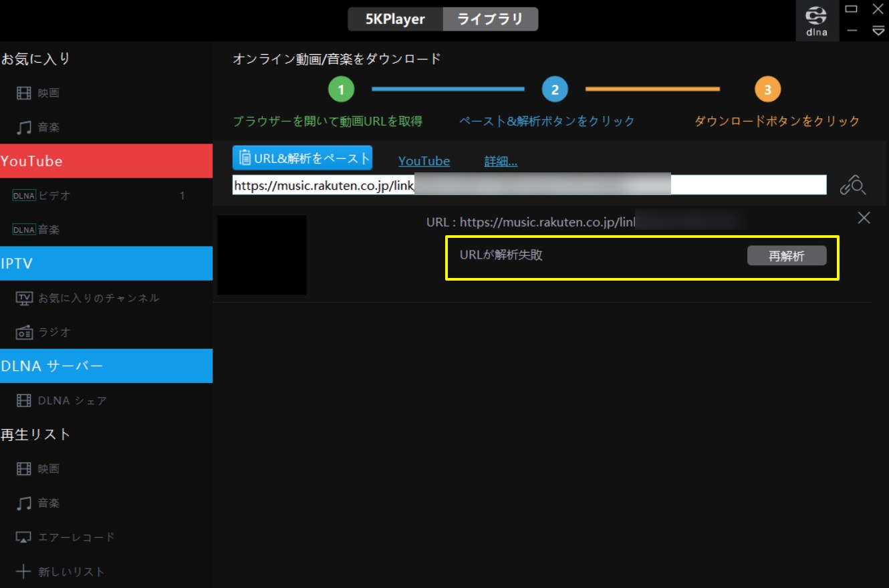Open the お気に入り section header
Screen dimensions: 889x588
click(x=35, y=59)
